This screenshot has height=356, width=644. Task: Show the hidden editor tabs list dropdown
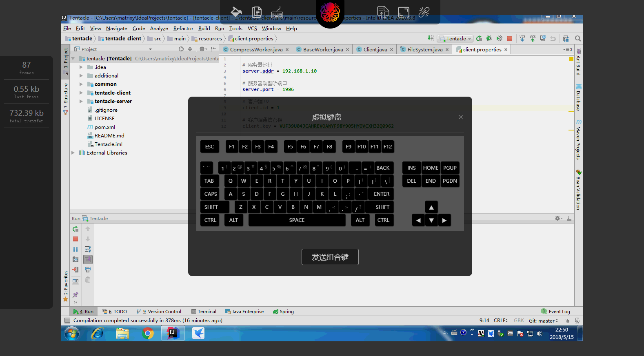[x=567, y=49]
